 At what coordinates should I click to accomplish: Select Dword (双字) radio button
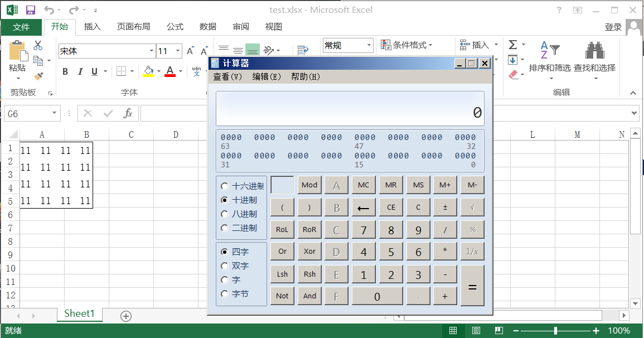tap(224, 265)
